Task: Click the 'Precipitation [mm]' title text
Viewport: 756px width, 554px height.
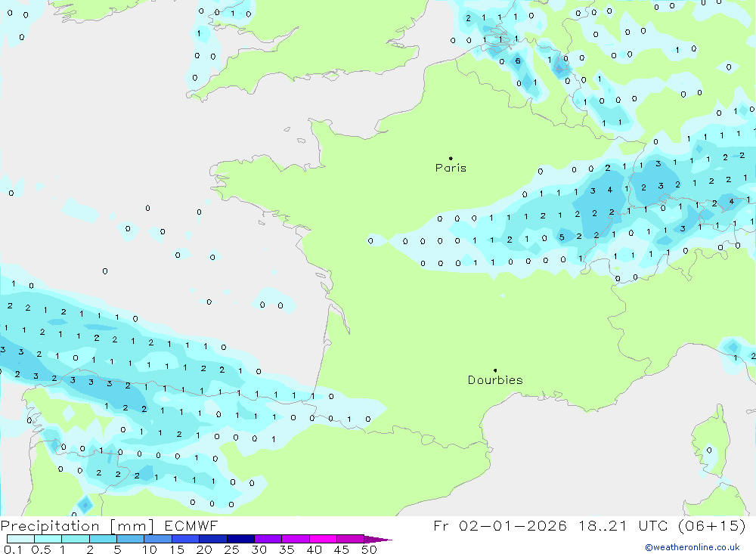Action: click(x=77, y=525)
